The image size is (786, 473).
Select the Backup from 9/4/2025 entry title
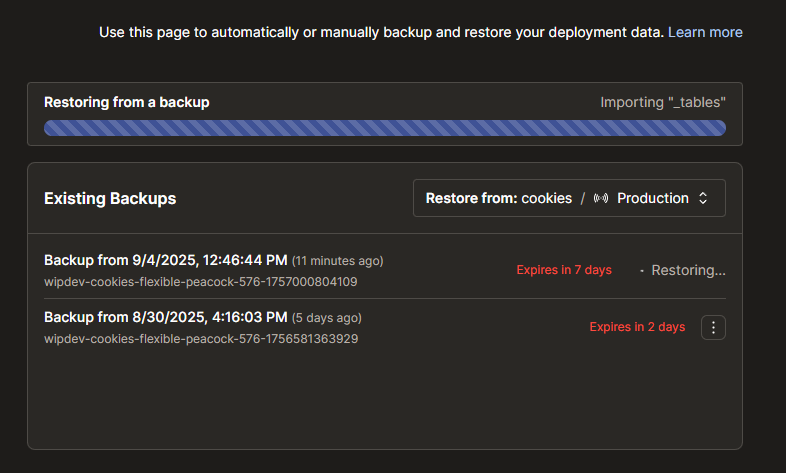click(x=165, y=261)
